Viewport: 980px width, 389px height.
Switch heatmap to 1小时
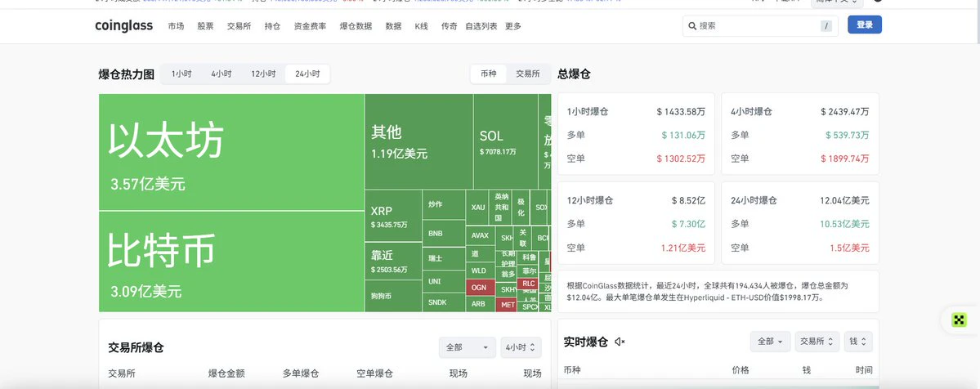tap(181, 74)
